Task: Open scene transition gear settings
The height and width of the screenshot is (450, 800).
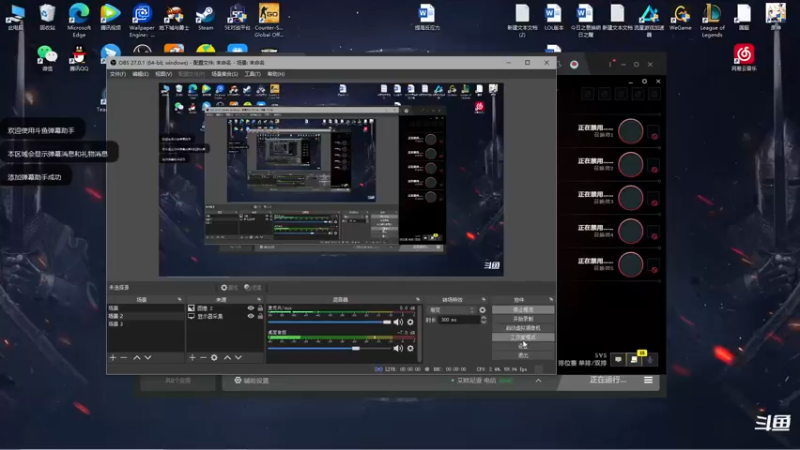Action: click(x=482, y=310)
